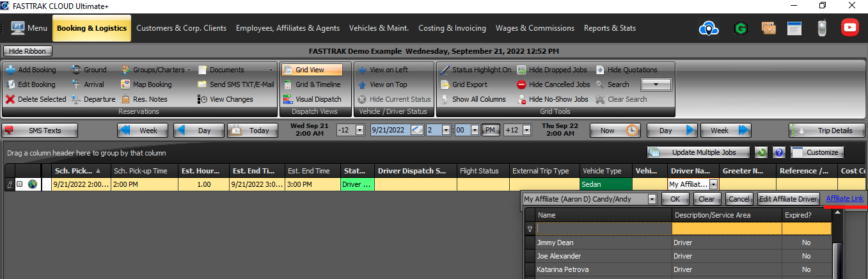Screen dimensions: 868x279
Task: Toggle Hide No-Show Jobs
Action: 553,99
